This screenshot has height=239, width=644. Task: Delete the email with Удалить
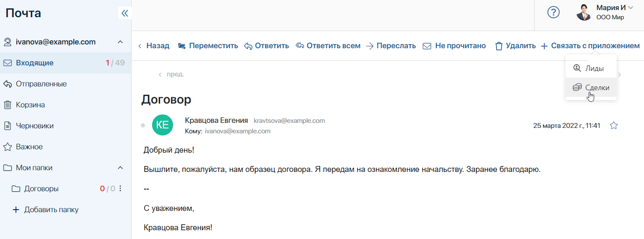point(515,46)
